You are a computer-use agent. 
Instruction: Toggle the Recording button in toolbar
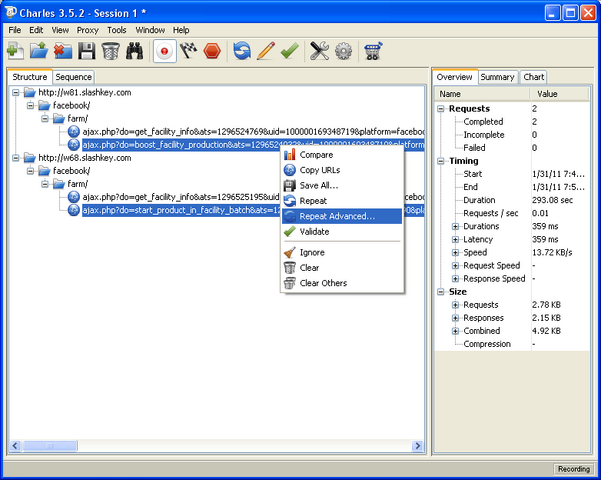point(165,51)
